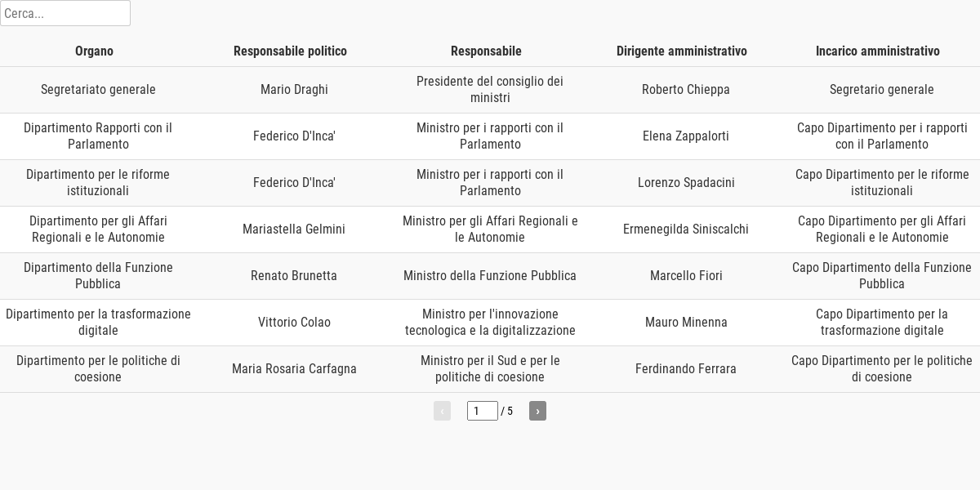Select the Elena Zappalorti cell

pyautogui.click(x=686, y=136)
